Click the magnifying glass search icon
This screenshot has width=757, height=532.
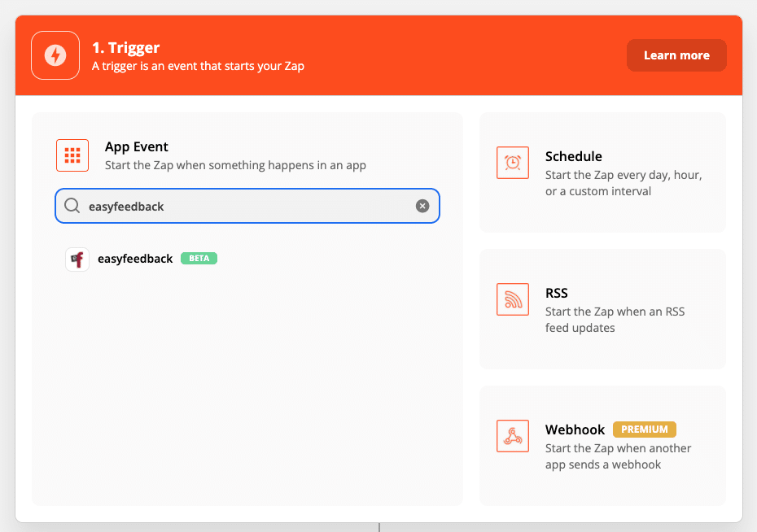pos(72,206)
